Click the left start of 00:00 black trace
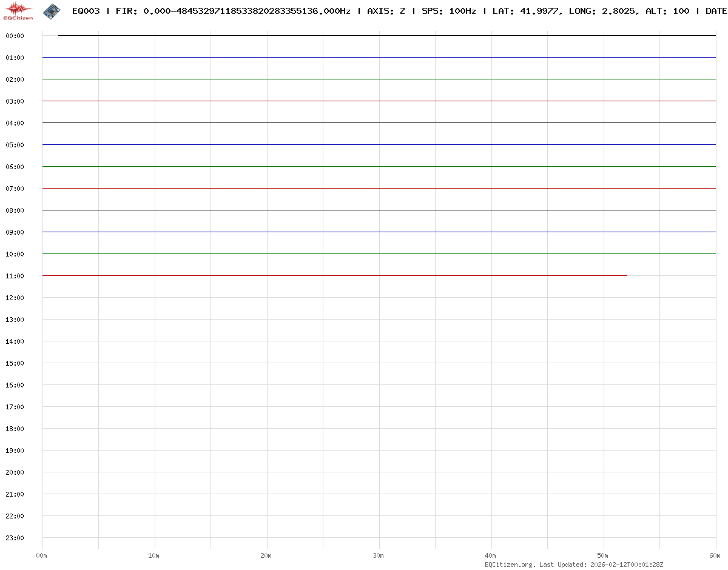This screenshot has height=570, width=728. (59, 35)
